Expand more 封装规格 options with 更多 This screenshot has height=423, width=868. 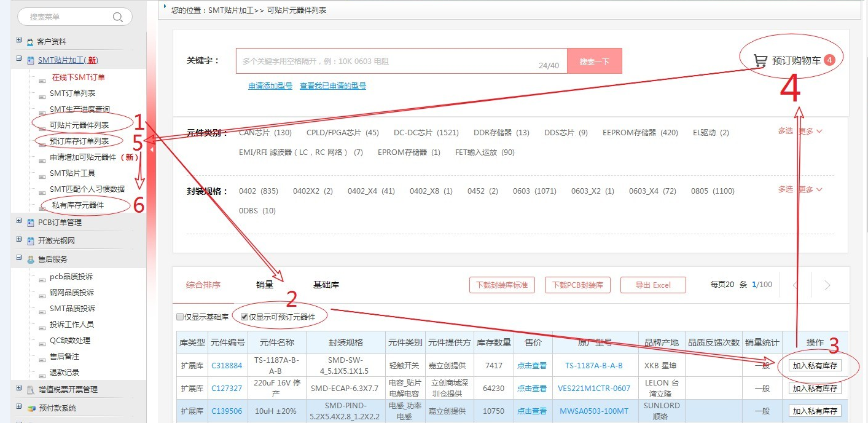(x=810, y=189)
